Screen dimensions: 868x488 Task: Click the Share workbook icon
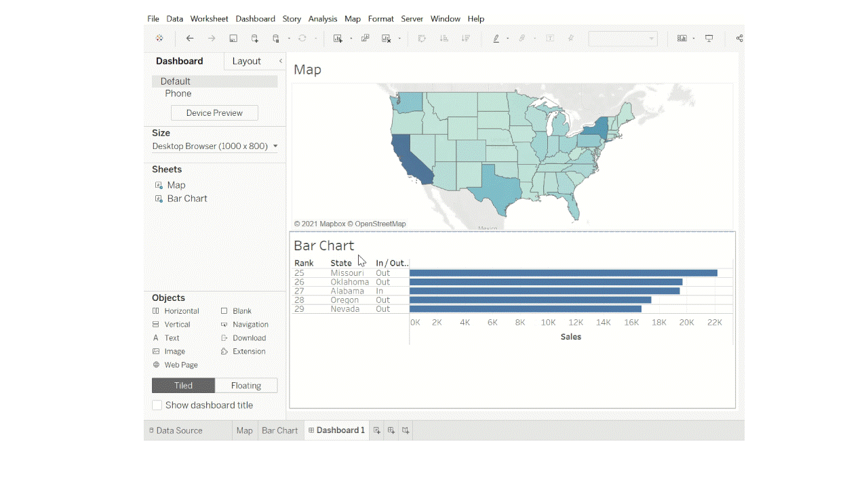(739, 39)
